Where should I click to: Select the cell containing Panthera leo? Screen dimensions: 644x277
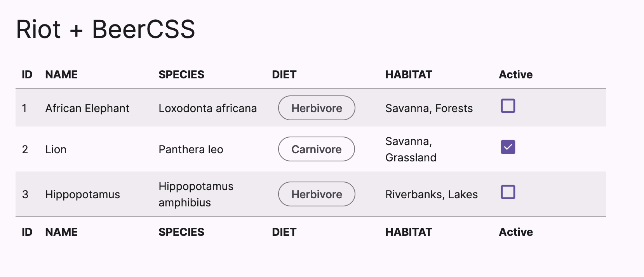pos(191,149)
